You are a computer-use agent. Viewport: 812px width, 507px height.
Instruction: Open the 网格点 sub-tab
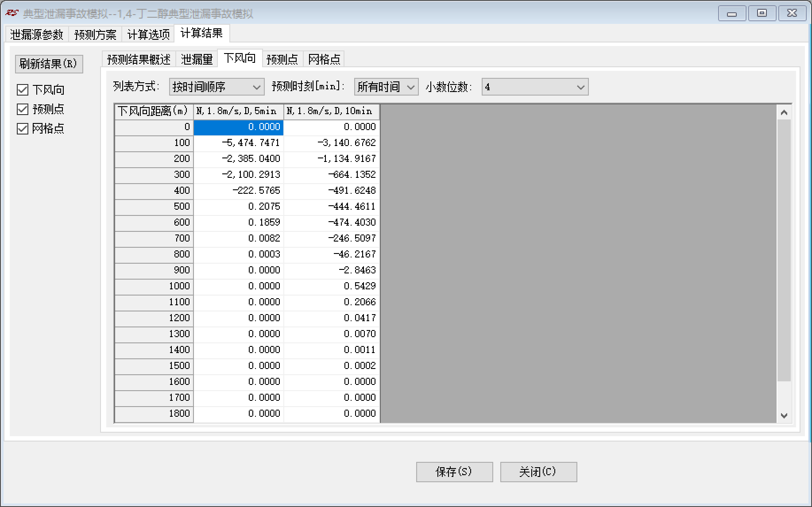point(324,59)
